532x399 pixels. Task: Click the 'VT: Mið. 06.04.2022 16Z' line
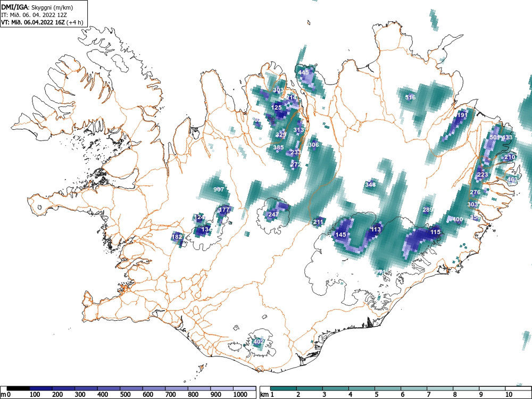click(x=33, y=22)
